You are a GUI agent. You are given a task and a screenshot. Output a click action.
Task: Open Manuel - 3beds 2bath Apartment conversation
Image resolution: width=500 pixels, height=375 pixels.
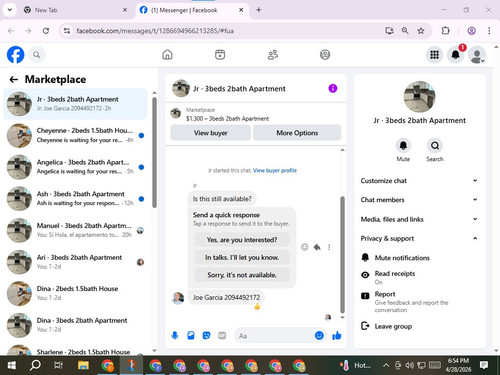tap(76, 230)
